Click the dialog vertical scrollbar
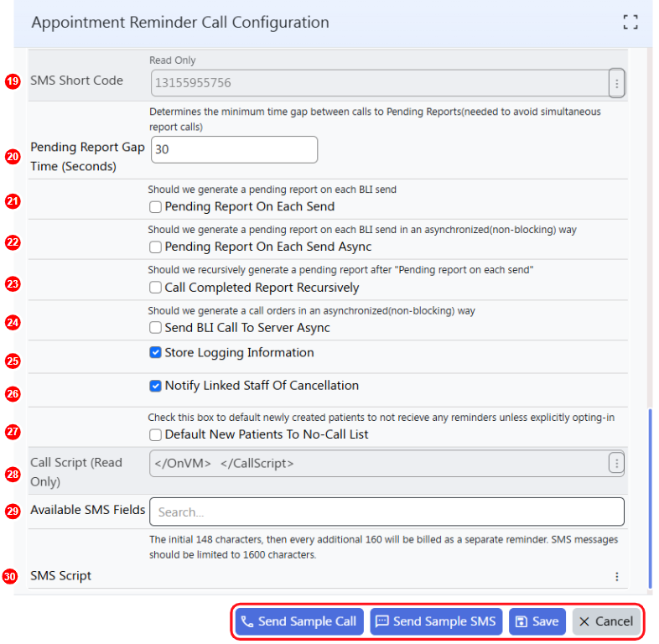The width and height of the screenshot is (659, 644). [650, 499]
